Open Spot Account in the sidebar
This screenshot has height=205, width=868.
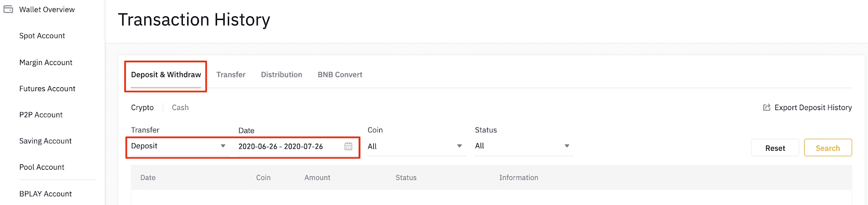click(42, 36)
